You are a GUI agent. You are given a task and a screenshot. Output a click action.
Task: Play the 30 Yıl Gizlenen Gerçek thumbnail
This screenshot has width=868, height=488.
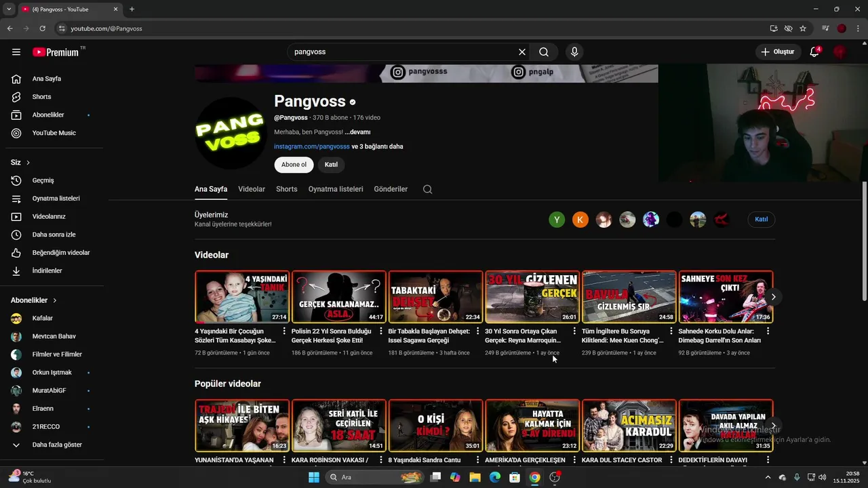click(532, 297)
